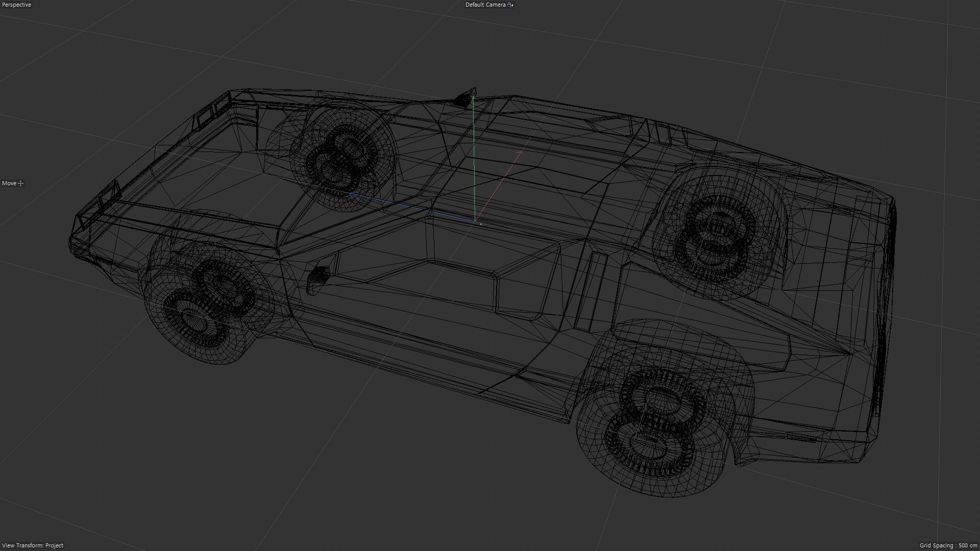Click the Move tool crosshair icon
Image resolution: width=980 pixels, height=551 pixels.
coord(21,184)
